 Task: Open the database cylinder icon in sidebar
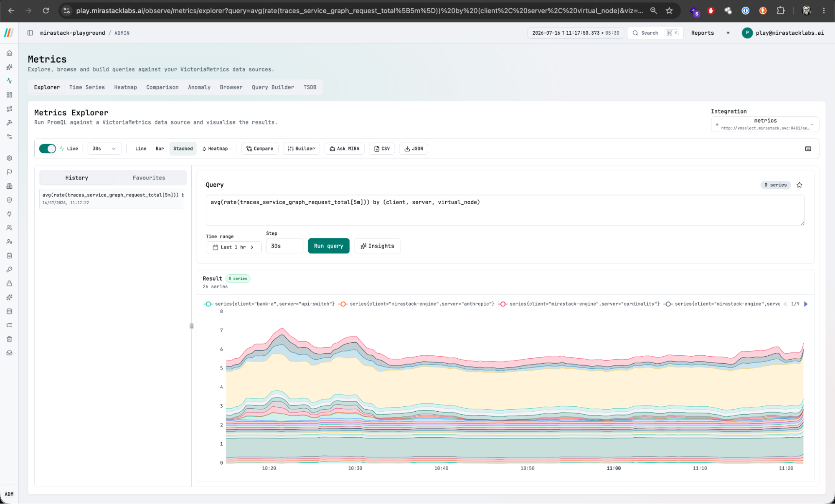pos(9,311)
